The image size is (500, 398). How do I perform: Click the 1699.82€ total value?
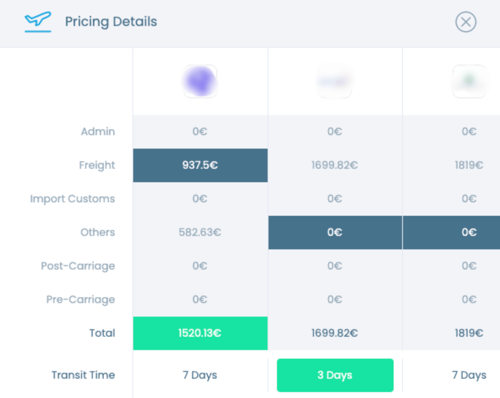click(x=335, y=333)
